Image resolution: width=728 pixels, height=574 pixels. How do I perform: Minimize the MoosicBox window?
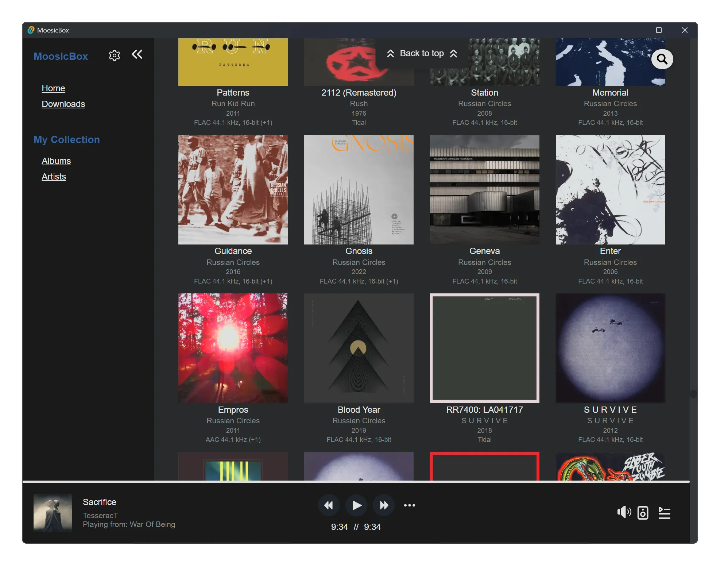click(634, 30)
